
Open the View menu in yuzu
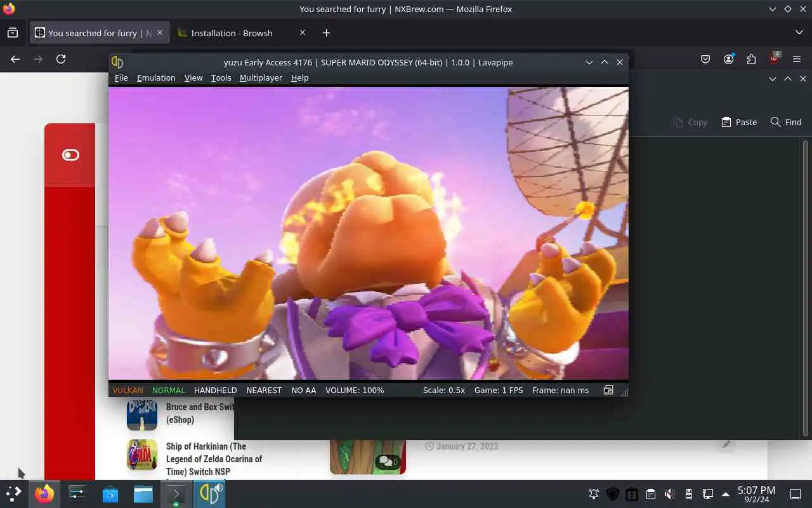[x=193, y=77]
